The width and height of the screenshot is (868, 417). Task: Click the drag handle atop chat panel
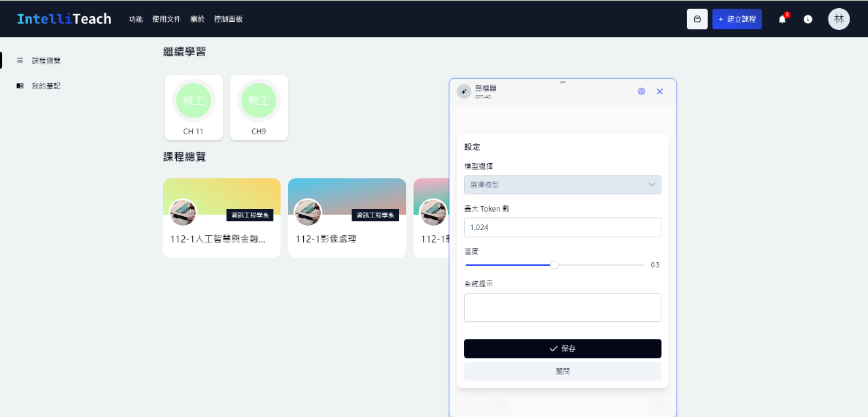pos(563,82)
